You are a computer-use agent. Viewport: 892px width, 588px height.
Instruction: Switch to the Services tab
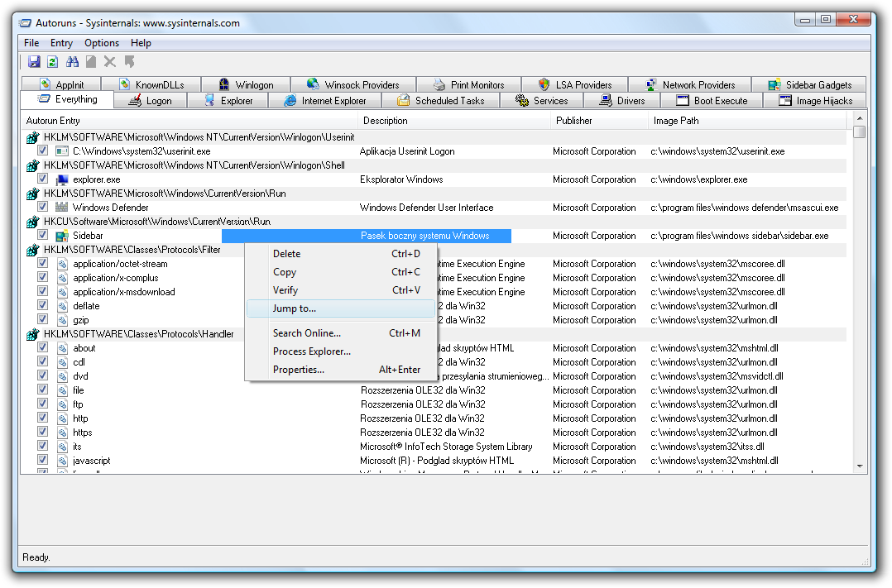pyautogui.click(x=541, y=101)
